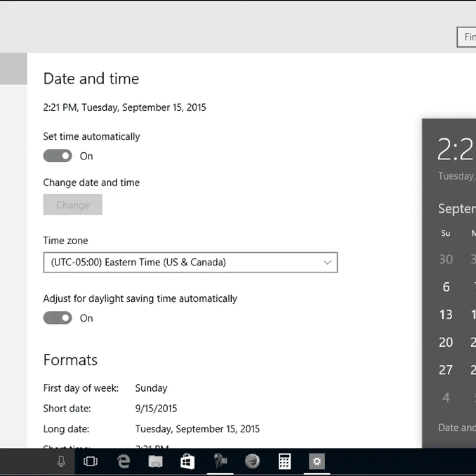The height and width of the screenshot is (476, 476).
Task: Open Task View from the taskbar
Action: 90,461
